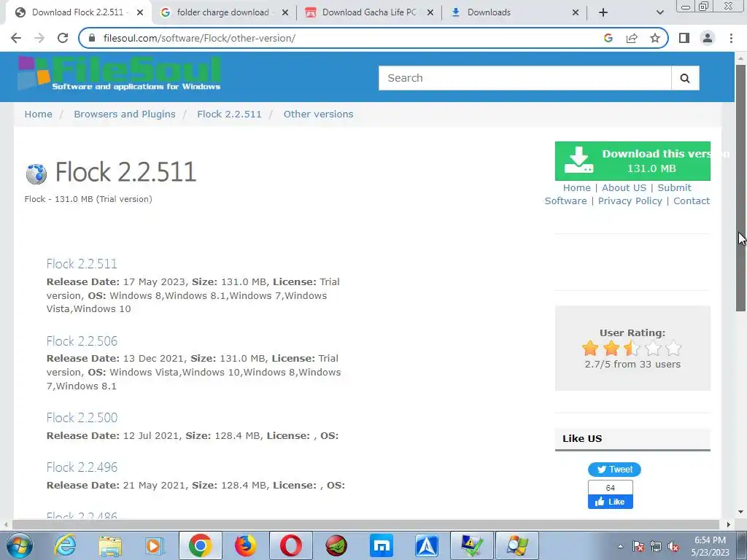Viewport: 747px width, 560px height.
Task: Show hidden tray icons arrow
Action: pyautogui.click(x=620, y=547)
